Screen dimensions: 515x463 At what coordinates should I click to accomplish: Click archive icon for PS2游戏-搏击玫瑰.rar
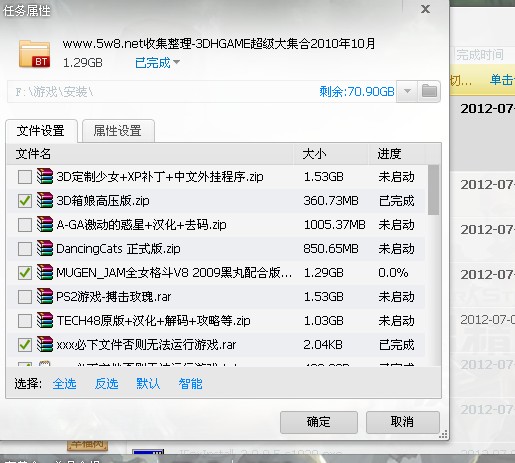pos(45,296)
